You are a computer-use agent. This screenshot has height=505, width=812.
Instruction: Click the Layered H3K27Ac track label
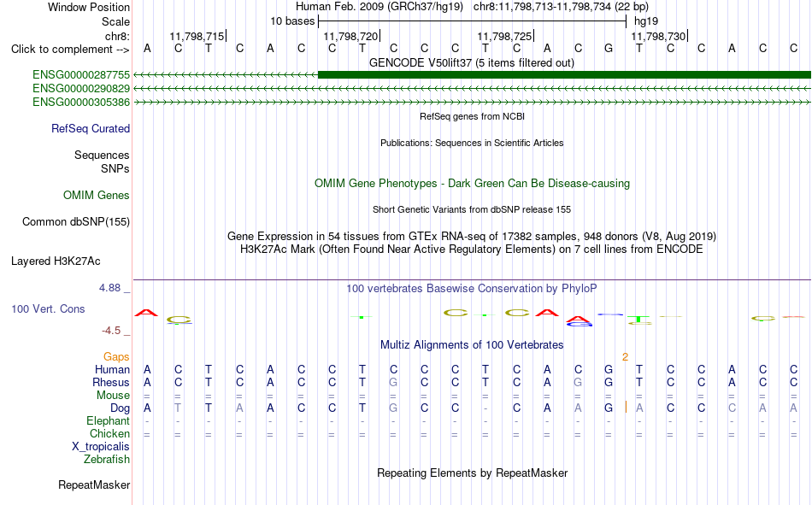pyautogui.click(x=56, y=261)
